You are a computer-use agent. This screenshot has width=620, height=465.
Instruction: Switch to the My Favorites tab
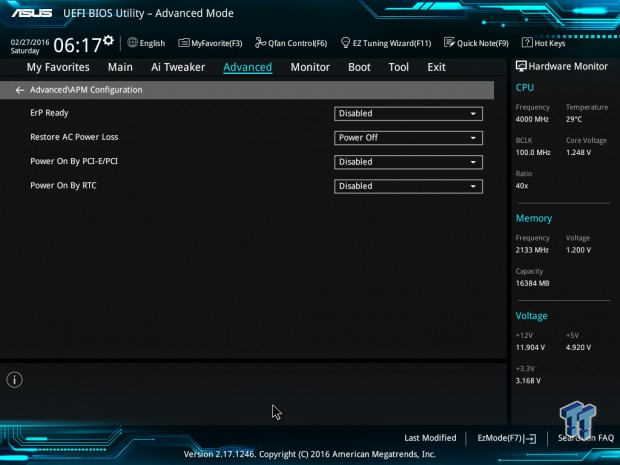pyautogui.click(x=58, y=67)
